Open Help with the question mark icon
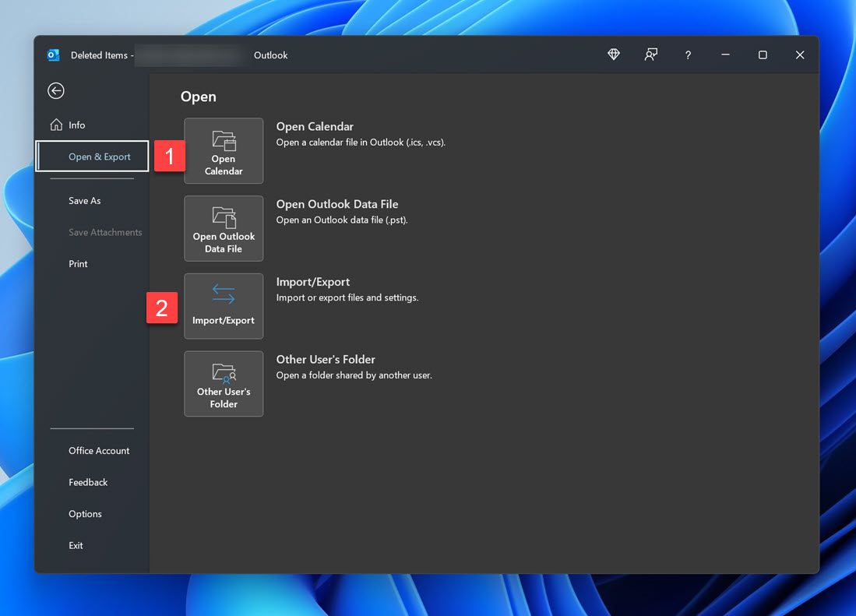 [x=688, y=55]
